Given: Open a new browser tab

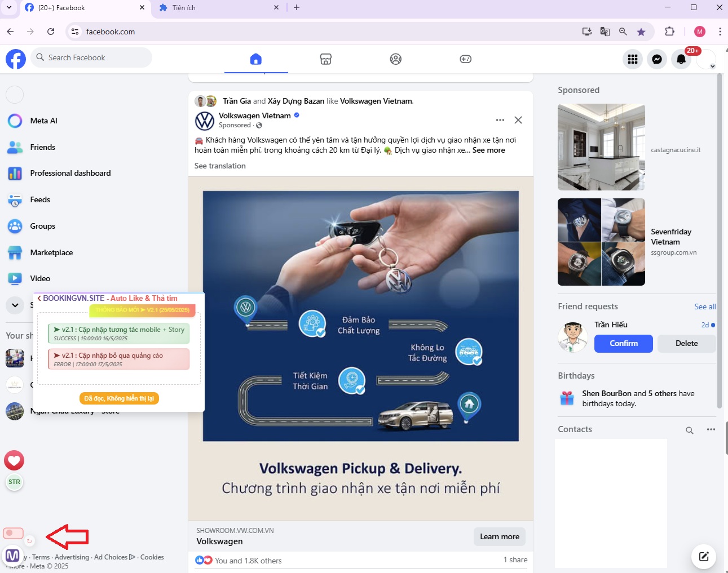Looking at the screenshot, I should [297, 8].
